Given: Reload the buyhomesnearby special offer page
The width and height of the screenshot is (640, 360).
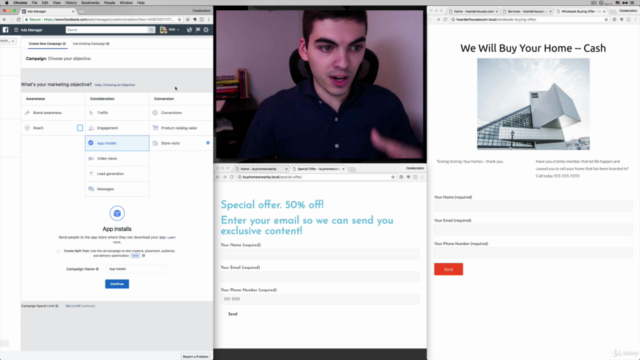Looking at the screenshot, I should (x=232, y=177).
